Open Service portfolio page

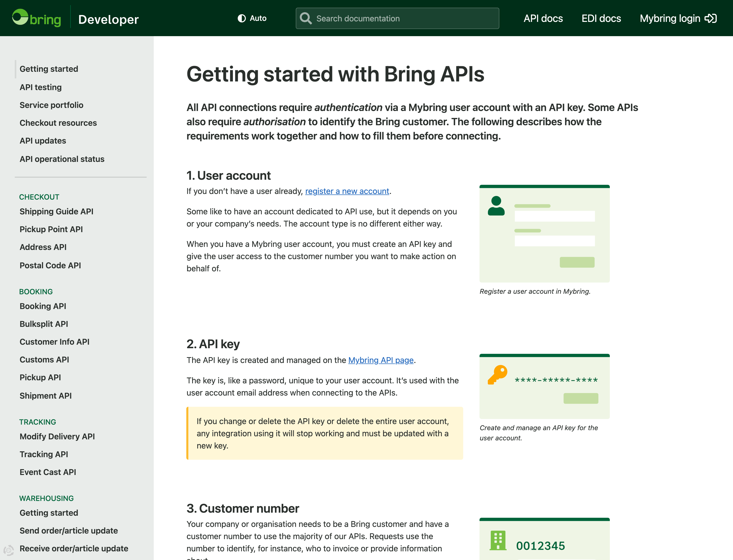tap(51, 105)
